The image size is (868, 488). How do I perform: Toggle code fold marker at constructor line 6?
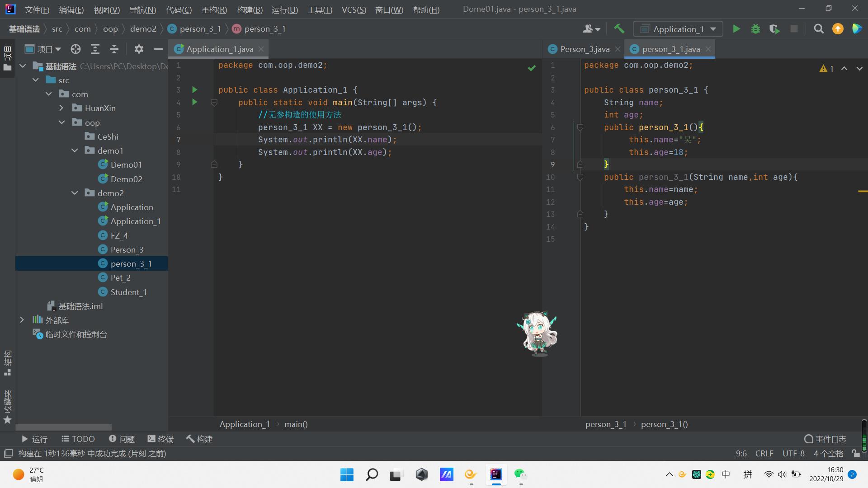tap(580, 127)
